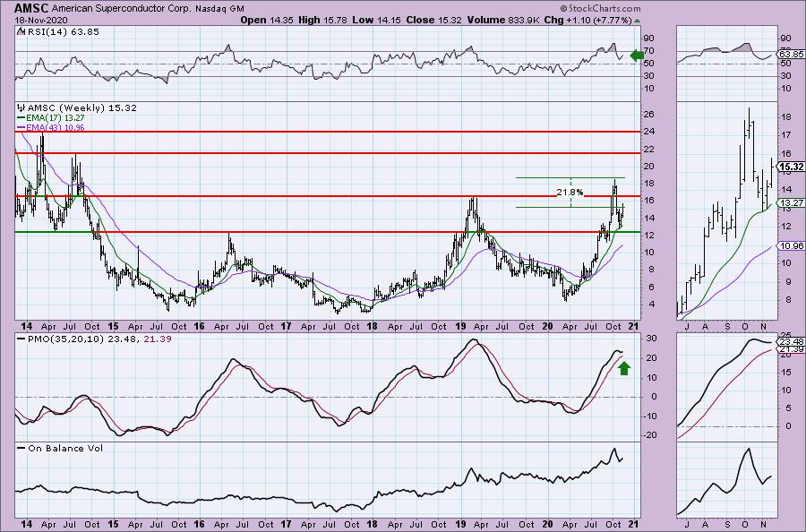Click the EMA(17) 13.27 legend entry

[x=55, y=118]
